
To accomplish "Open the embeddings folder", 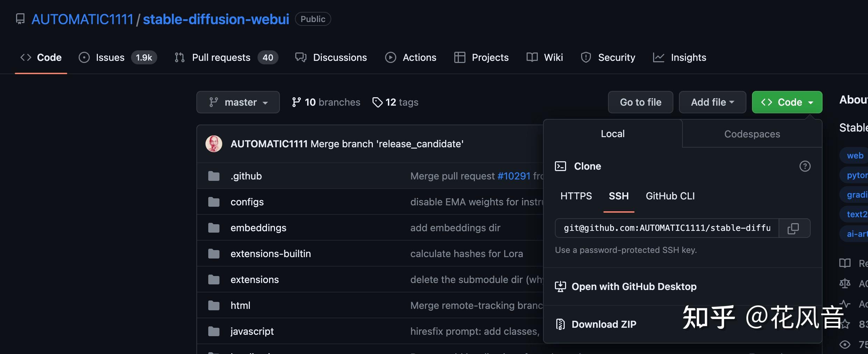I will pyautogui.click(x=258, y=228).
